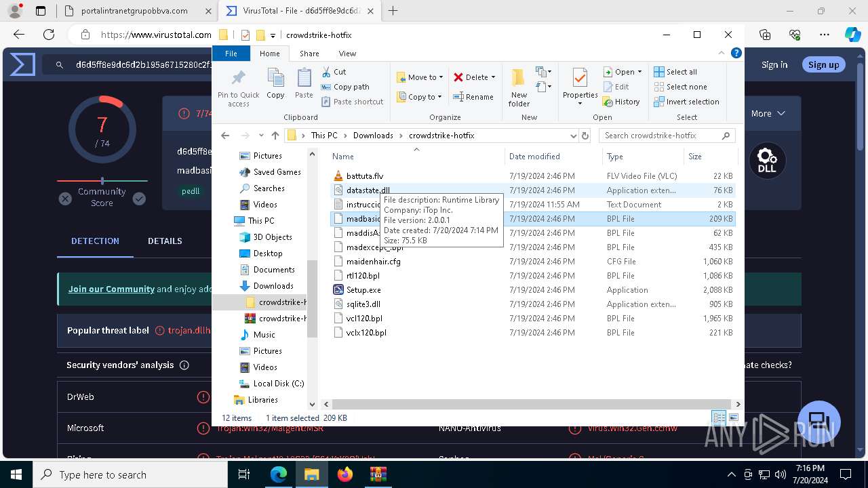
Task: Click Select none in ribbon
Action: 680,87
